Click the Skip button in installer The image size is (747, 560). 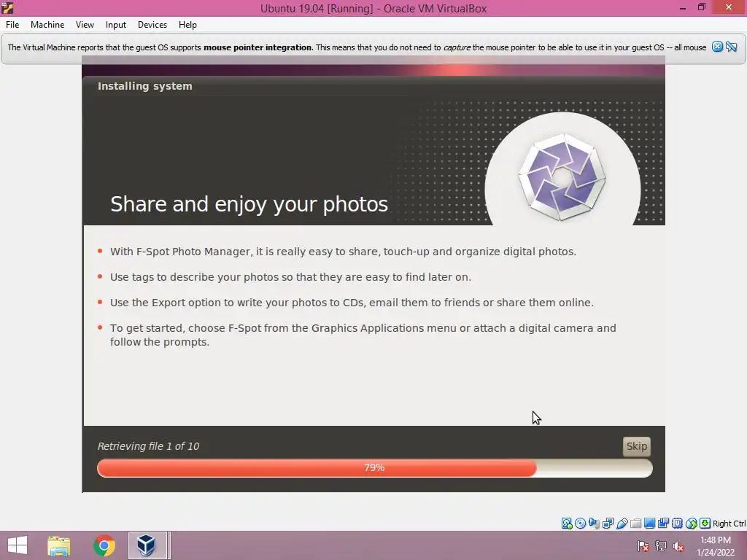coord(636,446)
